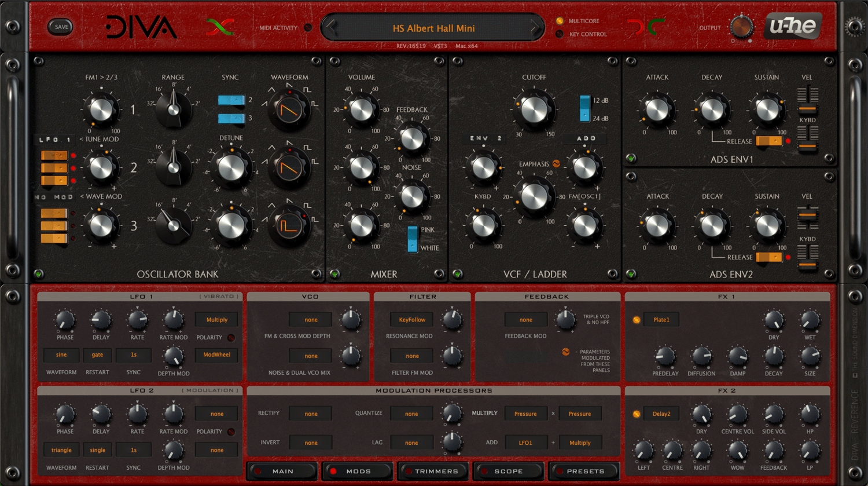The height and width of the screenshot is (486, 868).
Task: Toggle the Multicore option
Action: (x=560, y=21)
